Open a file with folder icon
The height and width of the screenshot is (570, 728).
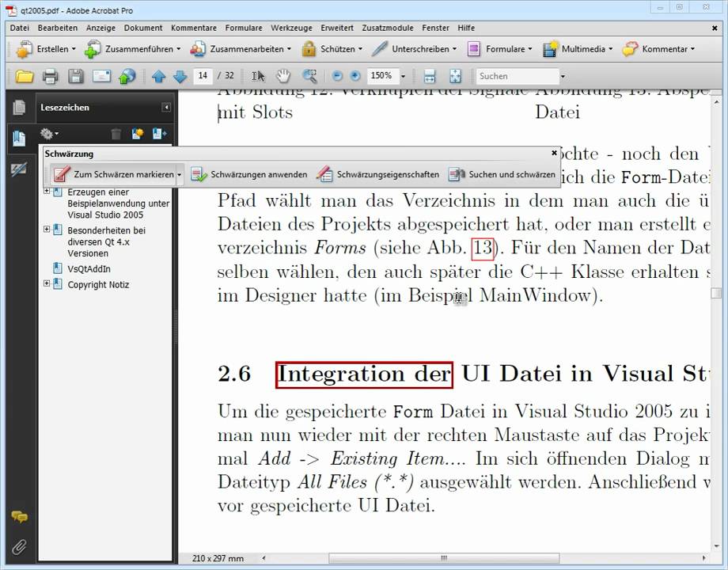click(x=25, y=76)
